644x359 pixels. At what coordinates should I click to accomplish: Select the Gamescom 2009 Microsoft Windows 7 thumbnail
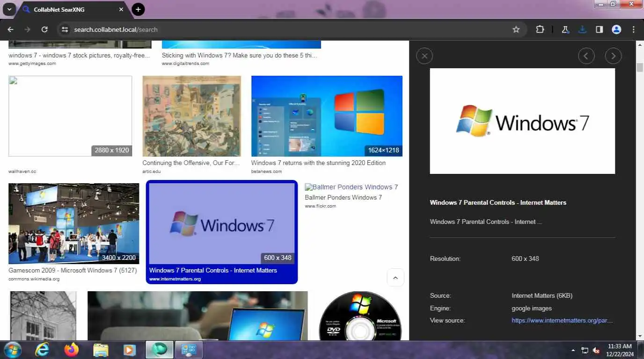pos(73,223)
